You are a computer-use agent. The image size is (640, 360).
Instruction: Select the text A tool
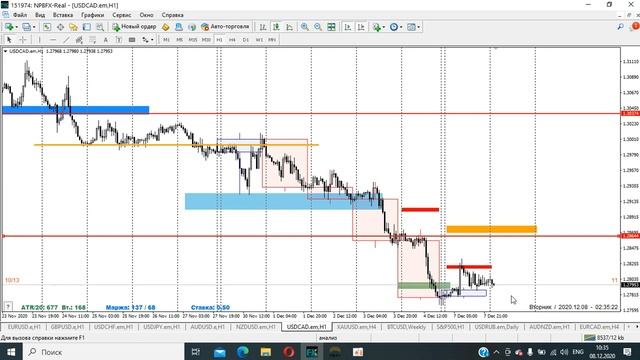pyautogui.click(x=106, y=40)
